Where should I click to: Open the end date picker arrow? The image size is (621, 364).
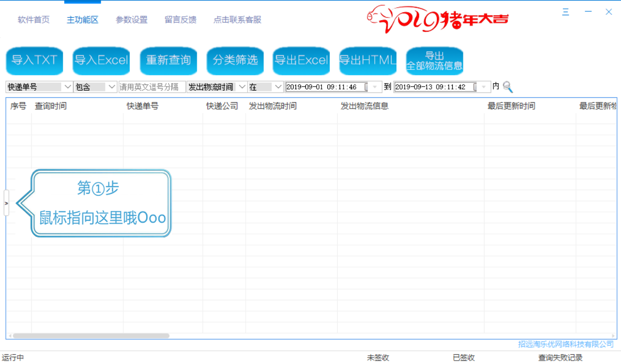[483, 87]
